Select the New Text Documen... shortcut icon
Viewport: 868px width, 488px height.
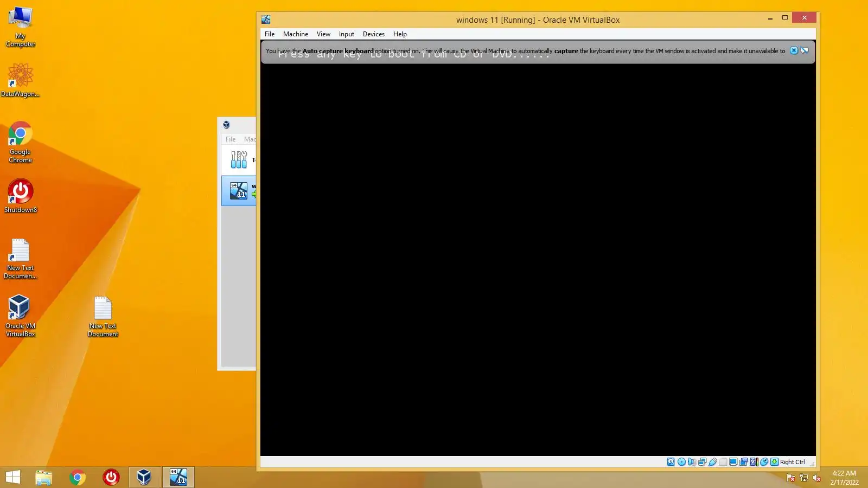tap(20, 259)
